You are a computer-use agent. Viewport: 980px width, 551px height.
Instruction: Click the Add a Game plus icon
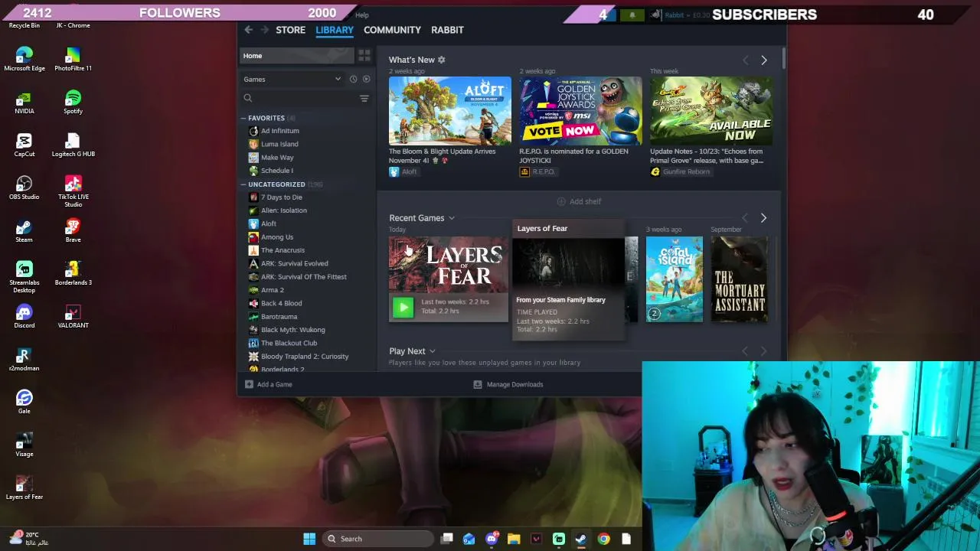click(x=249, y=384)
